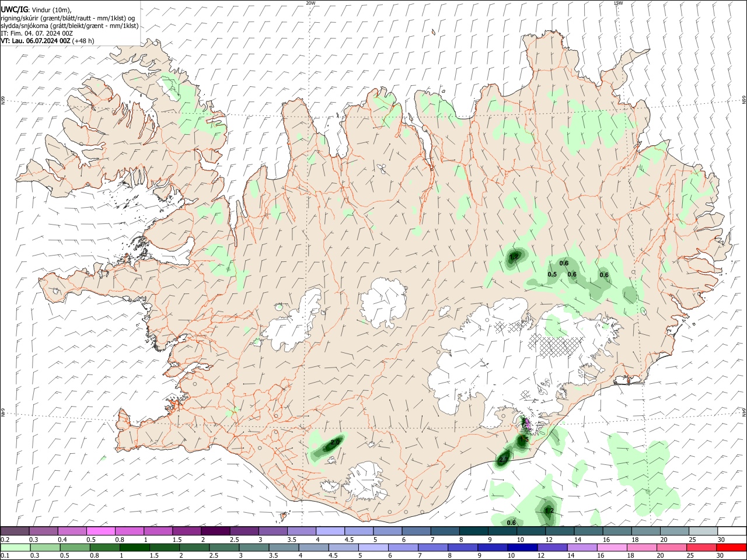
Task: Click the grey-purple 0.2 swatch in upper legend
Action: pyautogui.click(x=15, y=531)
